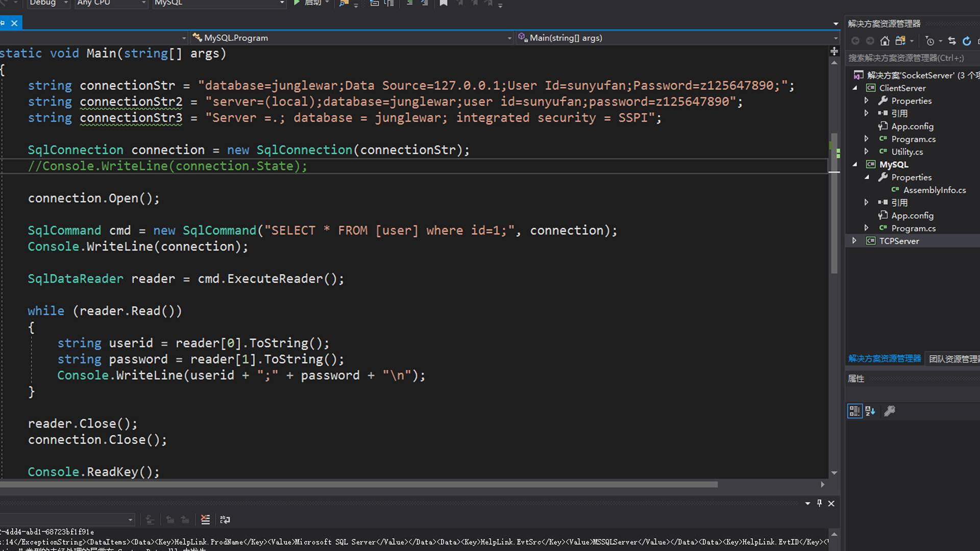The height and width of the screenshot is (551, 980).
Task: Open the output panel window options dropdown
Action: pyautogui.click(x=807, y=503)
